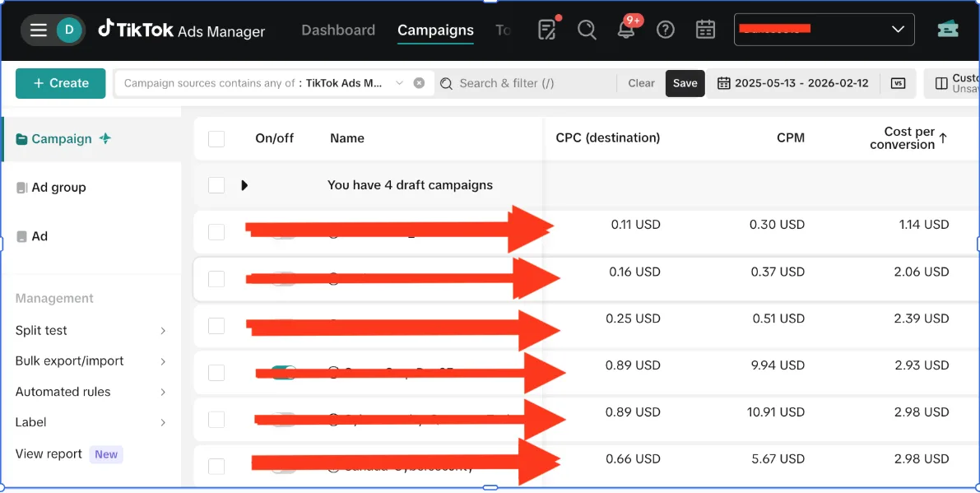The image size is (980, 493).
Task: Tick the checkbox of the 5.67 USD CPM row
Action: (x=216, y=466)
